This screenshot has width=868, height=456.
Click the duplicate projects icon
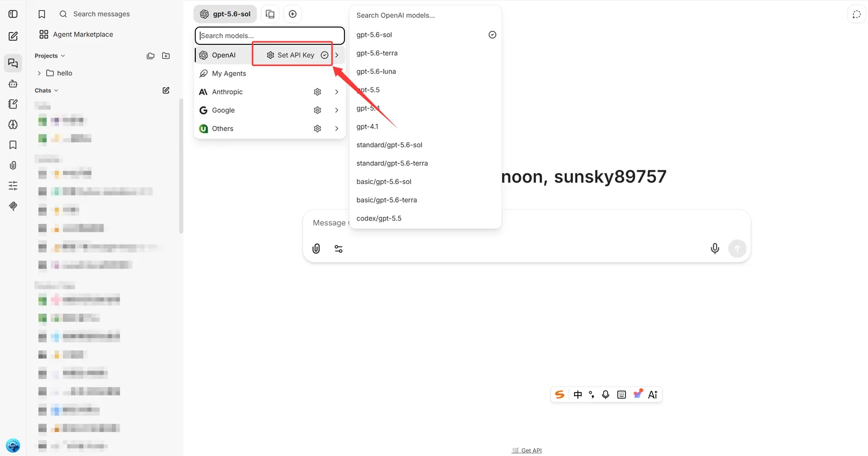tap(151, 56)
